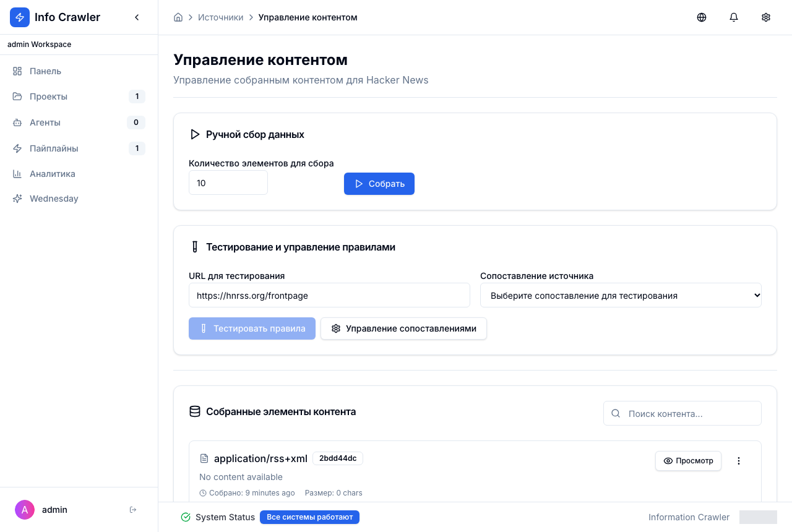Click the No content available text
Image resolution: width=792 pixels, height=532 pixels.
tap(241, 477)
